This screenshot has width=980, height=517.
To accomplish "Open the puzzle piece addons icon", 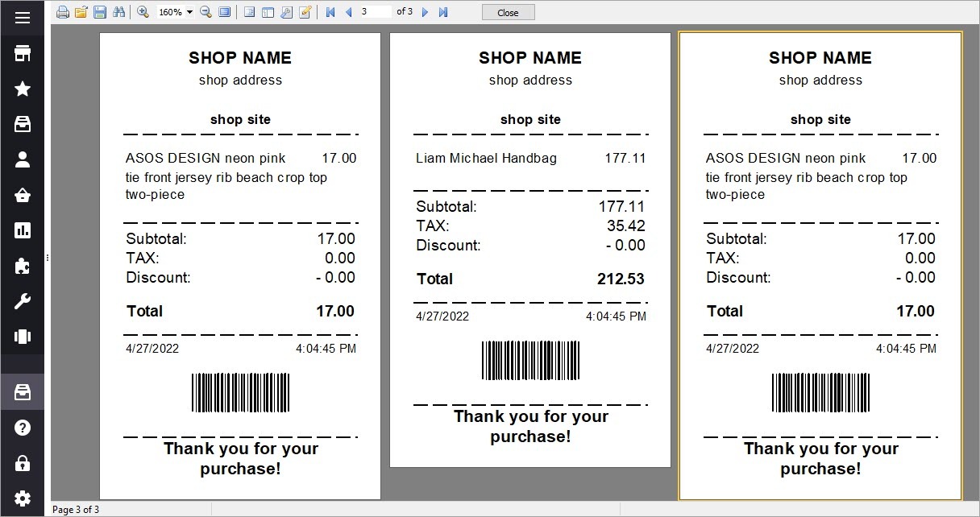I will click(23, 266).
